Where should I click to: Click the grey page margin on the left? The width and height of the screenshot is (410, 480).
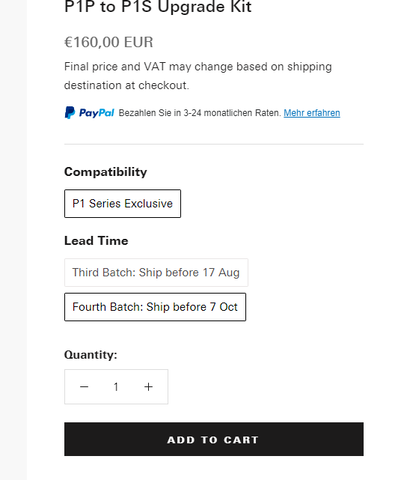click(13, 240)
